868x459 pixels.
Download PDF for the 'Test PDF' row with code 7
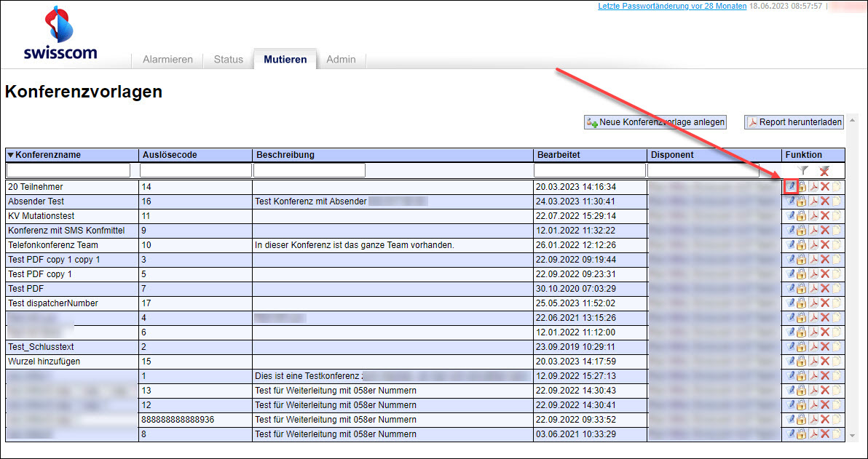[813, 288]
